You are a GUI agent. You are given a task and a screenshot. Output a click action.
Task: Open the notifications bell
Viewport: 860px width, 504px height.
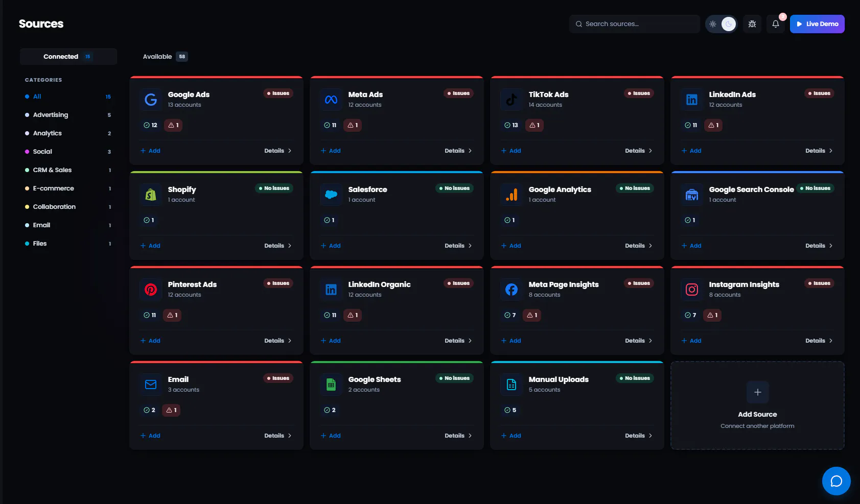coord(776,24)
